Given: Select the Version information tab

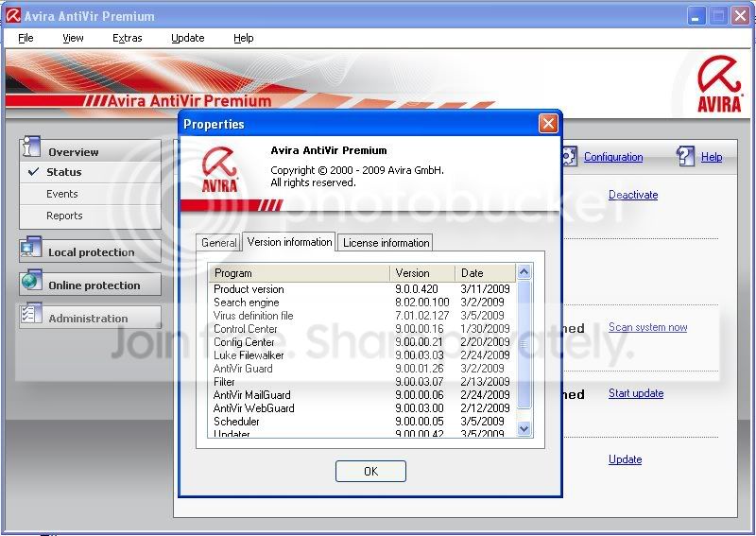Looking at the screenshot, I should pyautogui.click(x=289, y=242).
